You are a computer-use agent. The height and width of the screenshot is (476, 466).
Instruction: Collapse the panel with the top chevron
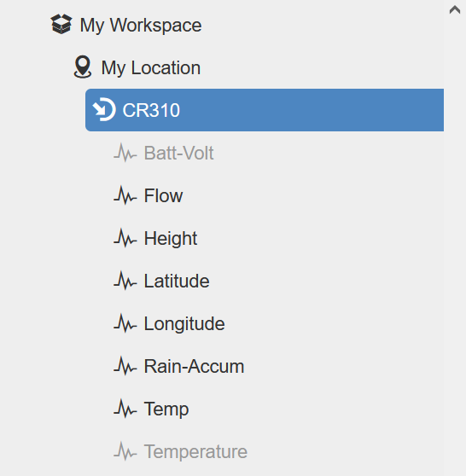click(x=455, y=9)
